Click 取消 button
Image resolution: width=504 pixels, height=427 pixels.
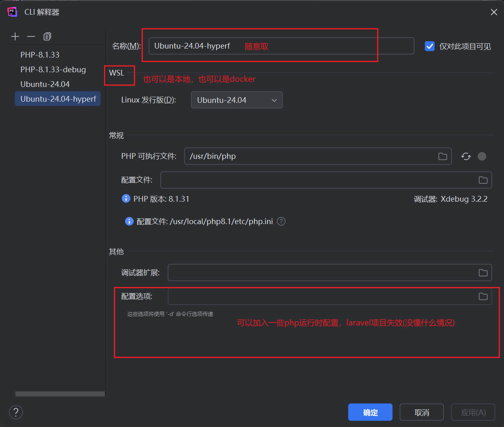click(422, 412)
